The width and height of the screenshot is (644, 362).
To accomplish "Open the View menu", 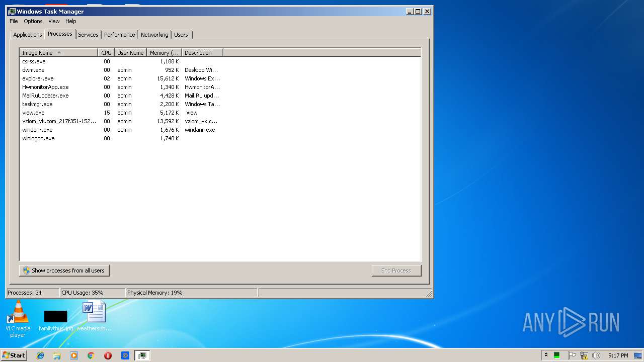I will [54, 21].
